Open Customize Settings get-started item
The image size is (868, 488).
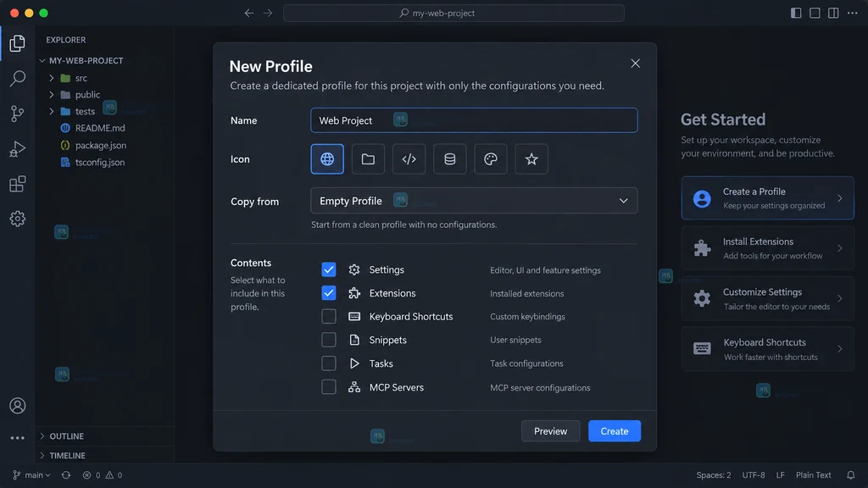tap(768, 298)
